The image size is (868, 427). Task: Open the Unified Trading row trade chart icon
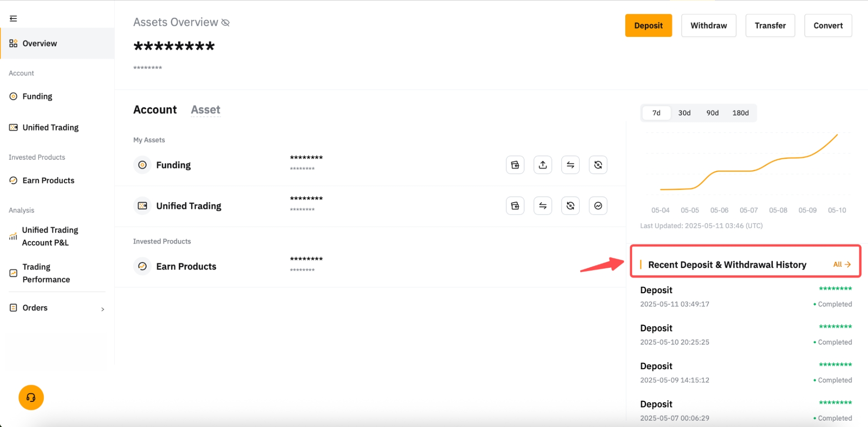598,206
